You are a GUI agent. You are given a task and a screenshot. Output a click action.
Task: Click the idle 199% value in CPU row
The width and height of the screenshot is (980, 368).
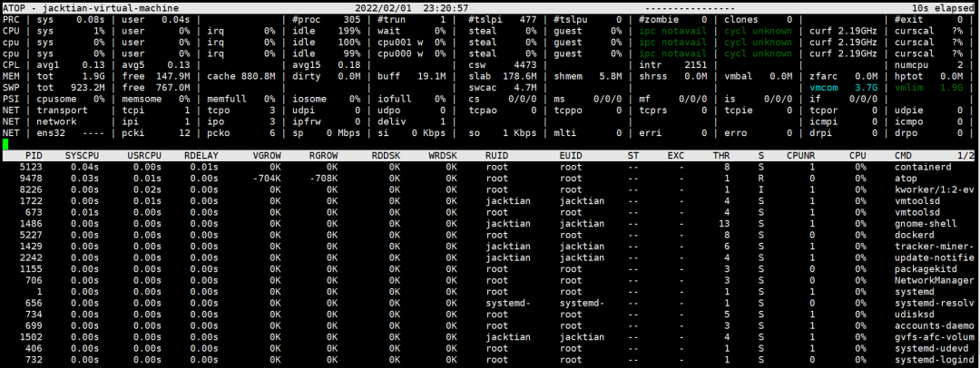[326, 31]
